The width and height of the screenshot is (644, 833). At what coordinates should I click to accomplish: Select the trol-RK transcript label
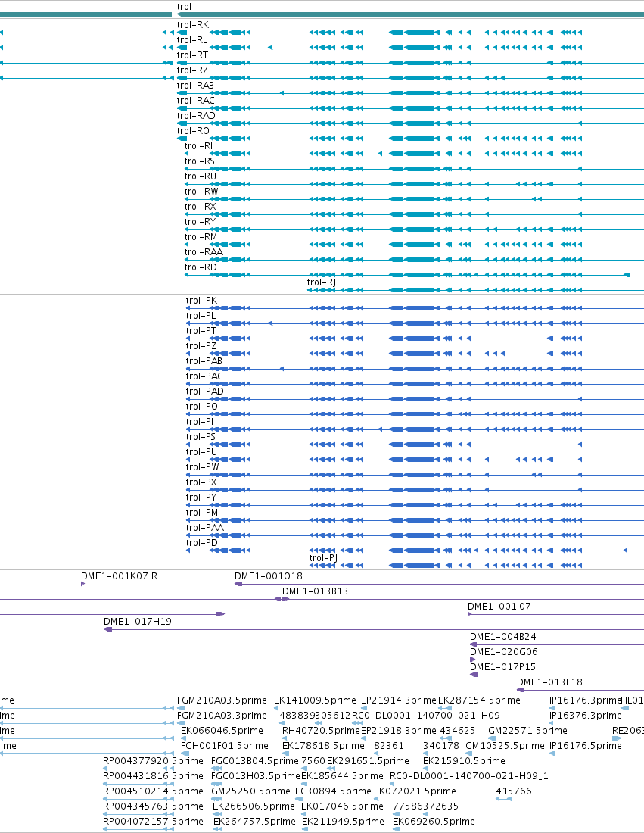pos(193,25)
